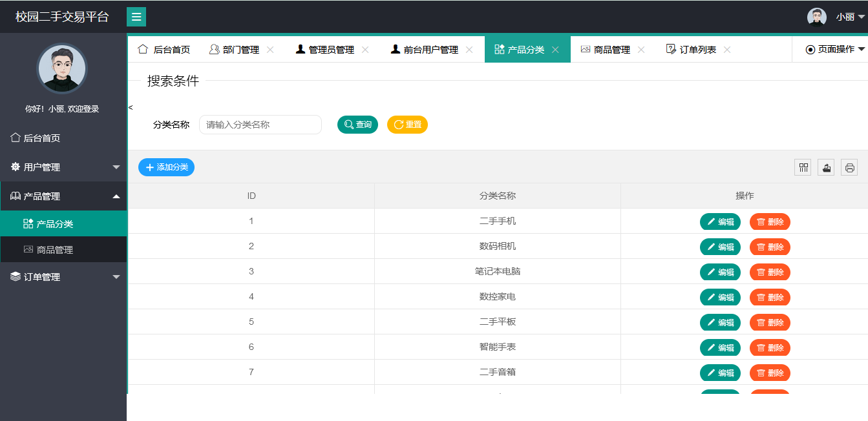Viewport: 868px width, 421px height.
Task: Open the sidebar collapse hamburger icon
Action: tap(136, 15)
